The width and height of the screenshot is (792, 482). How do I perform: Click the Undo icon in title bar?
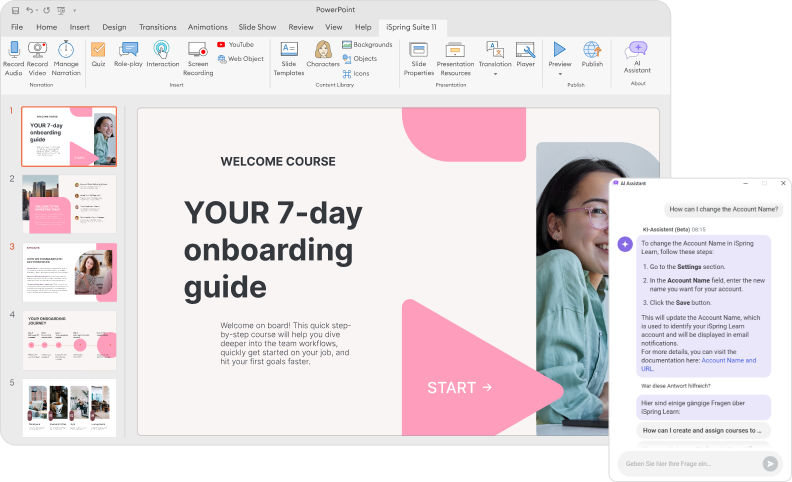[29, 10]
